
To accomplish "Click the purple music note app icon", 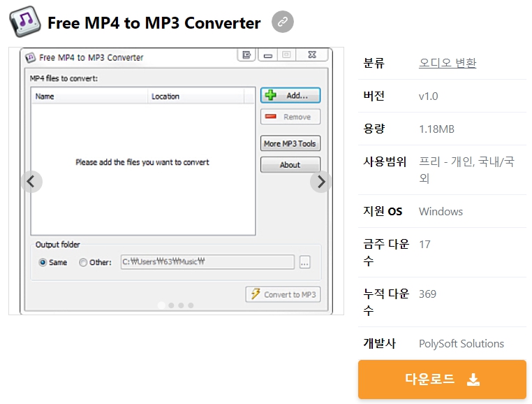I will (25, 22).
